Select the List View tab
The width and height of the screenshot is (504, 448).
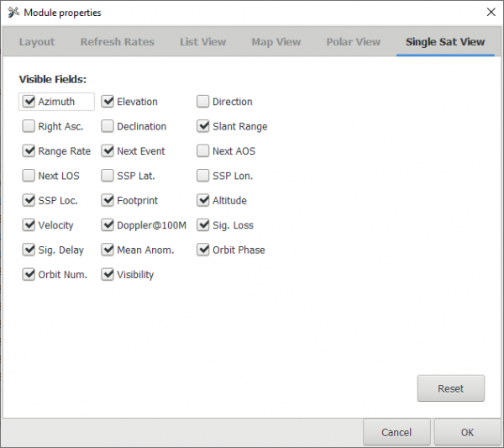click(203, 42)
